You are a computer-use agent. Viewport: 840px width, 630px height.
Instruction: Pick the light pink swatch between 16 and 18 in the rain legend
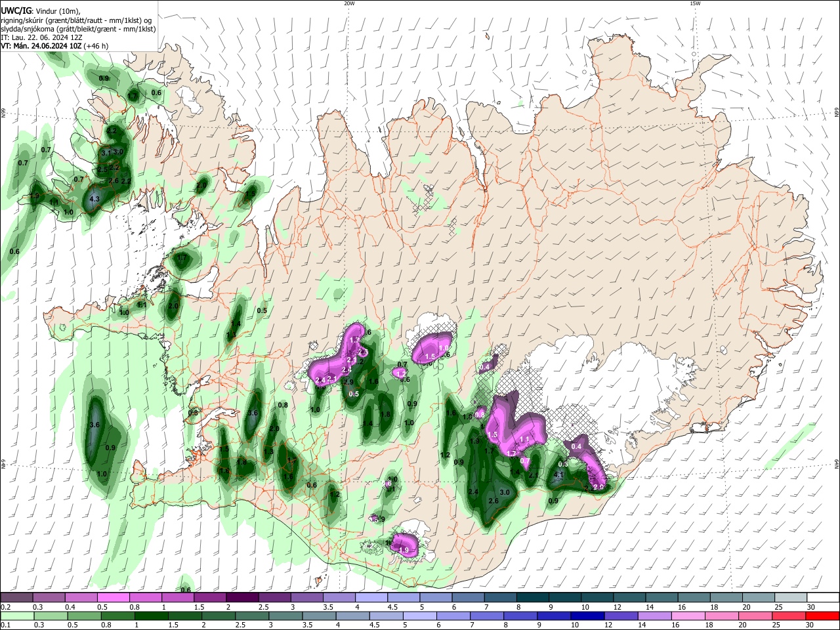(688, 616)
